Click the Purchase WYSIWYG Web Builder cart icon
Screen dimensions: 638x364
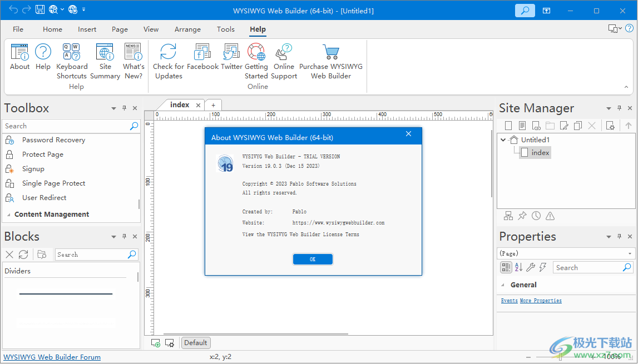(331, 52)
